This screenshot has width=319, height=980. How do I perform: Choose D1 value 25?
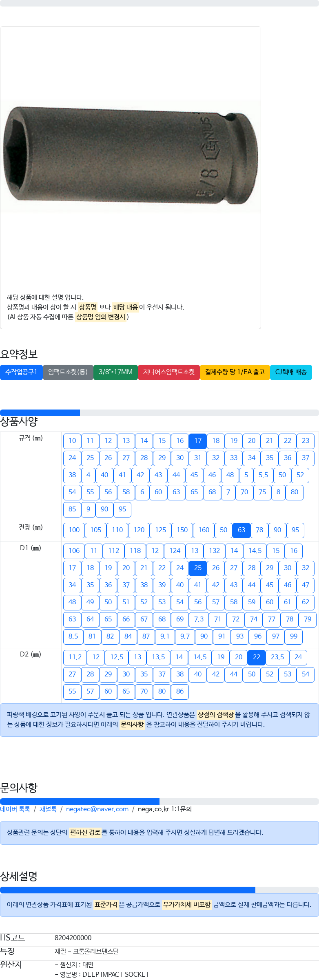pos(198,568)
